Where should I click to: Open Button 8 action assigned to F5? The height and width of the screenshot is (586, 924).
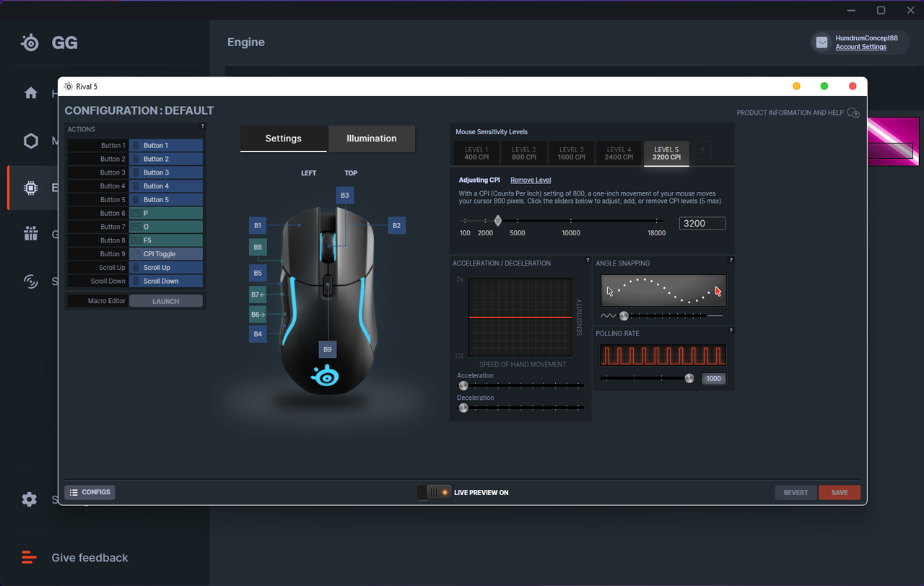(166, 240)
